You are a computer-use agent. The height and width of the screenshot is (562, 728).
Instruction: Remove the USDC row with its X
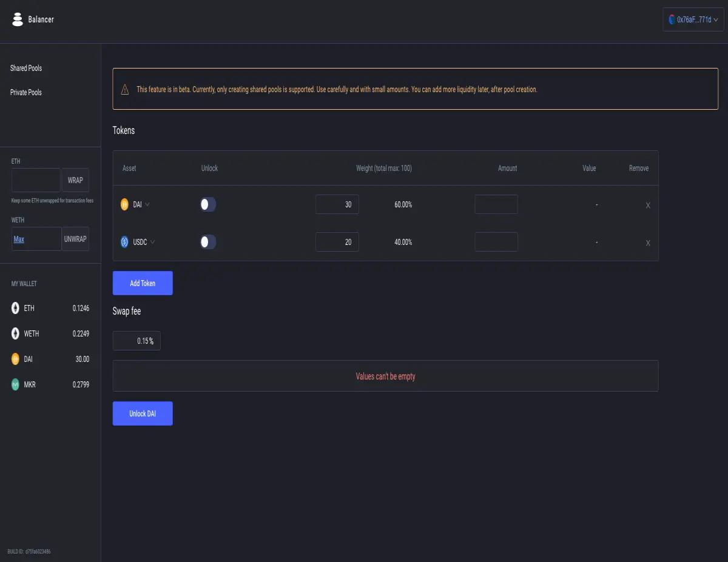pyautogui.click(x=648, y=243)
